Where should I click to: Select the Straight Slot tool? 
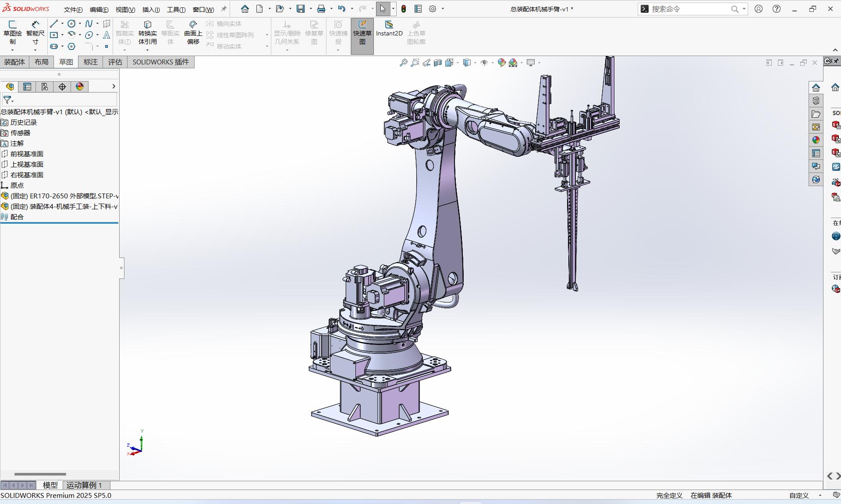point(54,46)
